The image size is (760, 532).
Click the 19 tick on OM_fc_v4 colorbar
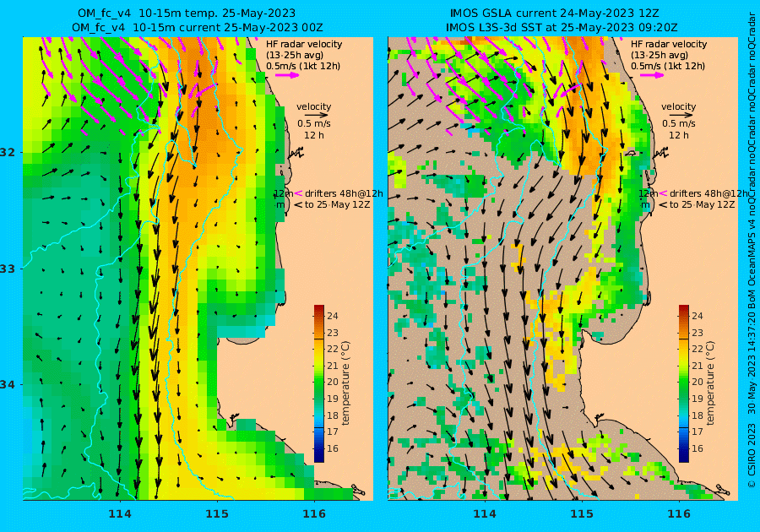tap(332, 399)
